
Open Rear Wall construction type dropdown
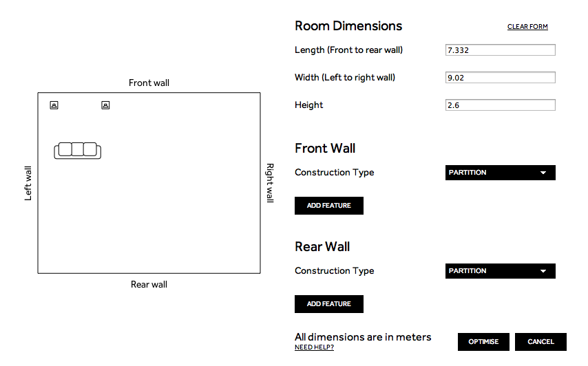coord(501,271)
